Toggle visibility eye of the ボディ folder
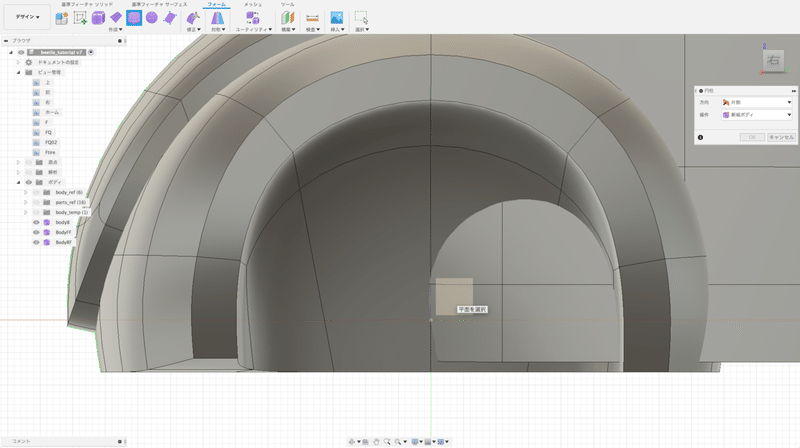 pyautogui.click(x=29, y=182)
